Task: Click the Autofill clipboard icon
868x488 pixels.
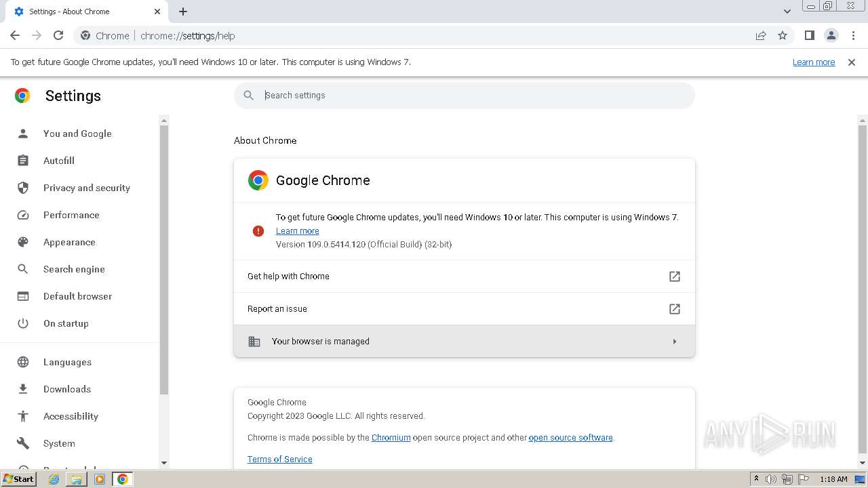Action: (x=23, y=161)
